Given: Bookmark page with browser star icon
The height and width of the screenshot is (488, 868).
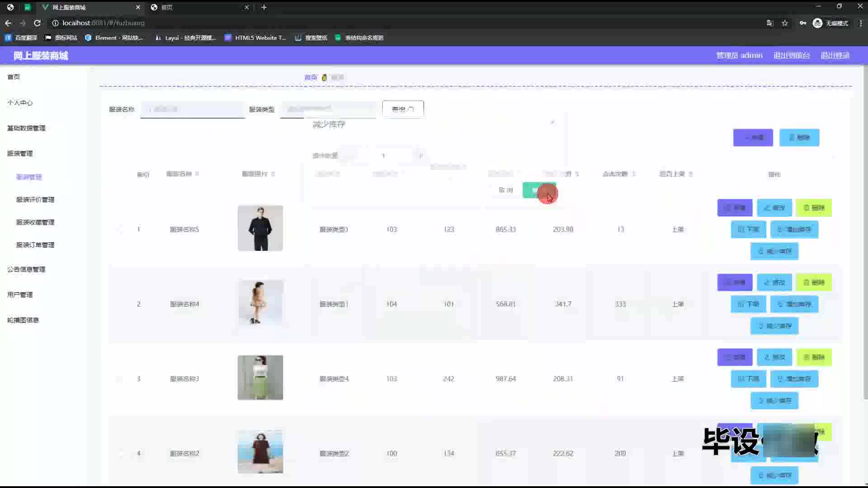Looking at the screenshot, I should (x=785, y=23).
